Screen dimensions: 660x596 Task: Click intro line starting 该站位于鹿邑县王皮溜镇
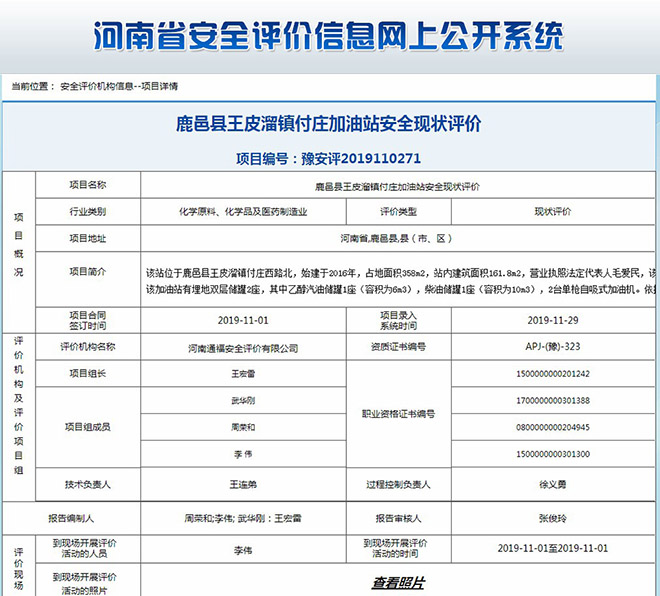[400, 273]
